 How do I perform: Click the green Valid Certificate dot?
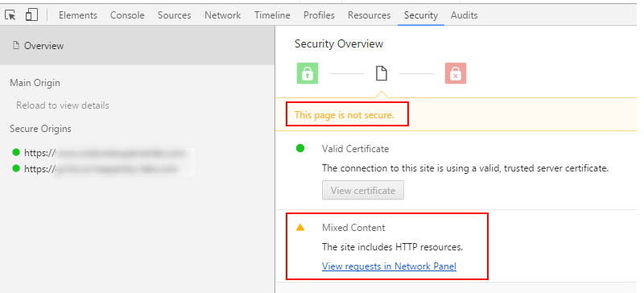(300, 148)
